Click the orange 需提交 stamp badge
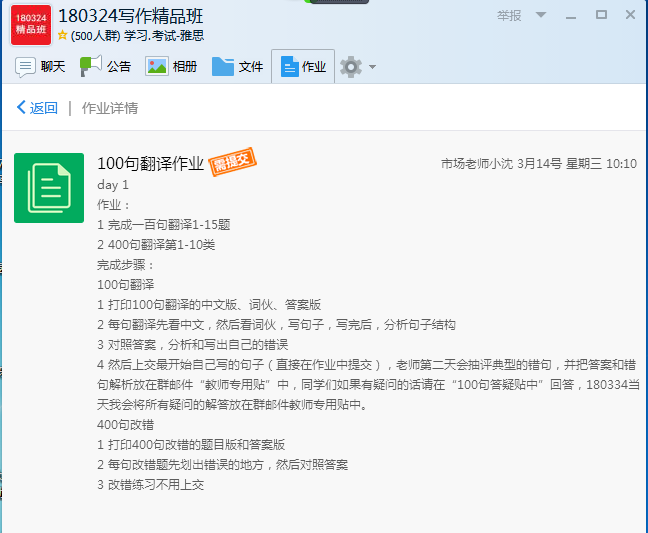The image size is (648, 533). click(232, 162)
